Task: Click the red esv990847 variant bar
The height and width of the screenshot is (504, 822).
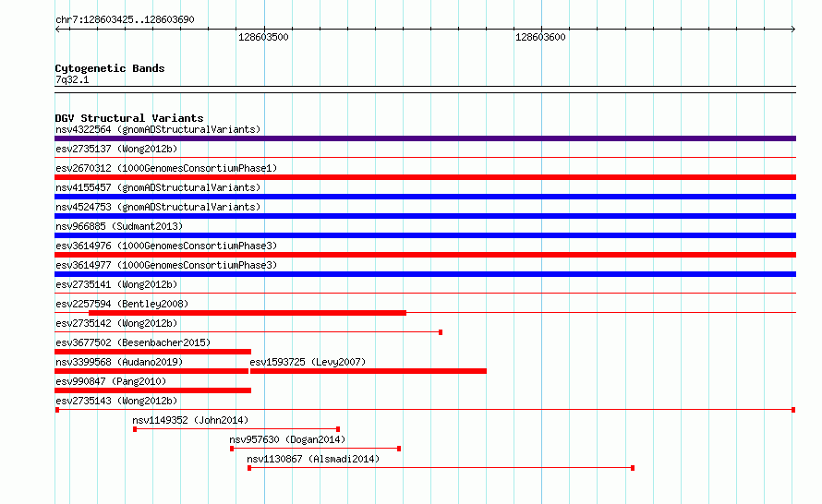Action: pyautogui.click(x=153, y=390)
